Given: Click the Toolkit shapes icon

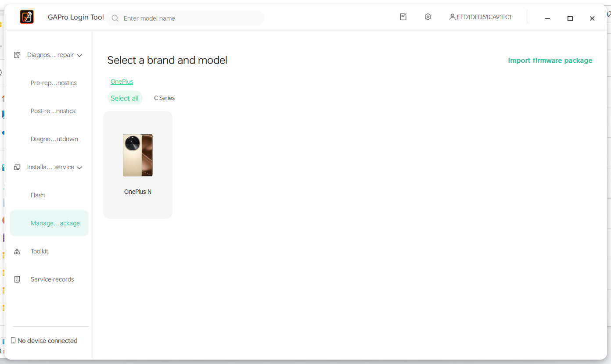Looking at the screenshot, I should (x=17, y=251).
